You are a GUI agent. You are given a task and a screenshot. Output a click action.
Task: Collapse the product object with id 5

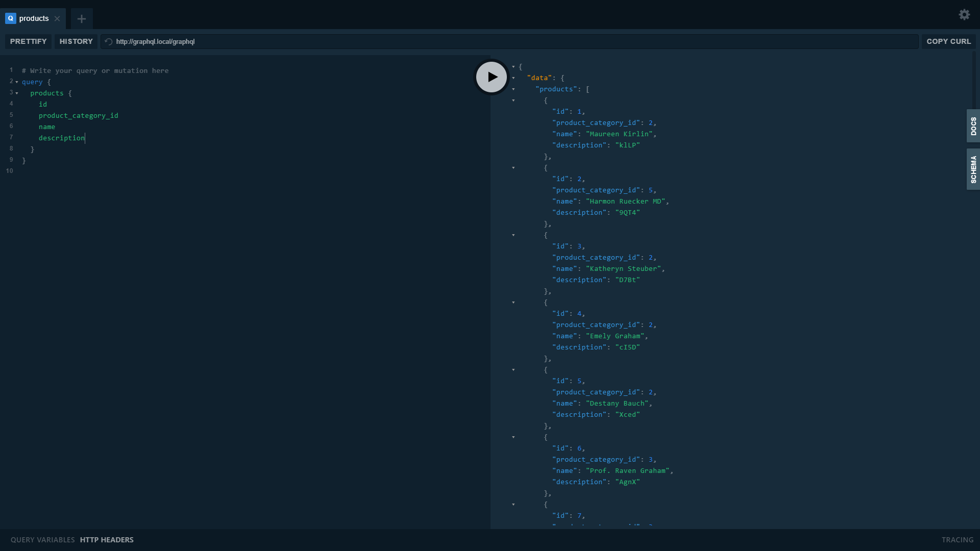(x=513, y=370)
